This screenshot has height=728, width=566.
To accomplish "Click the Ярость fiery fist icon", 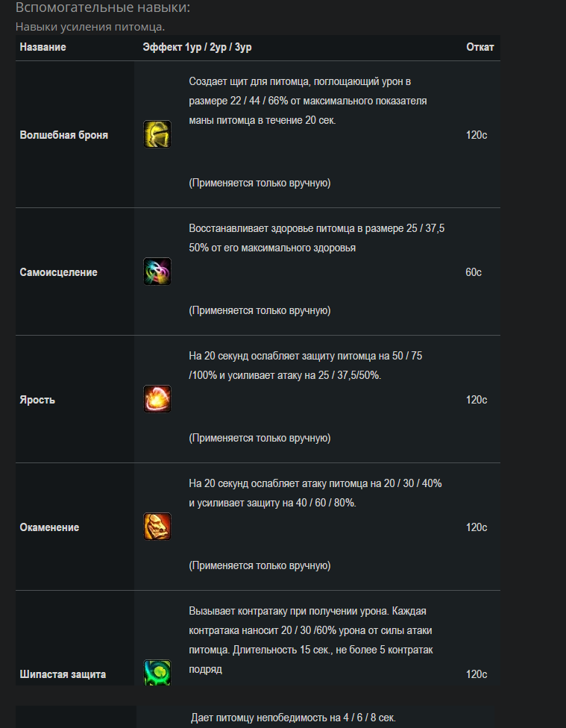I will point(157,399).
